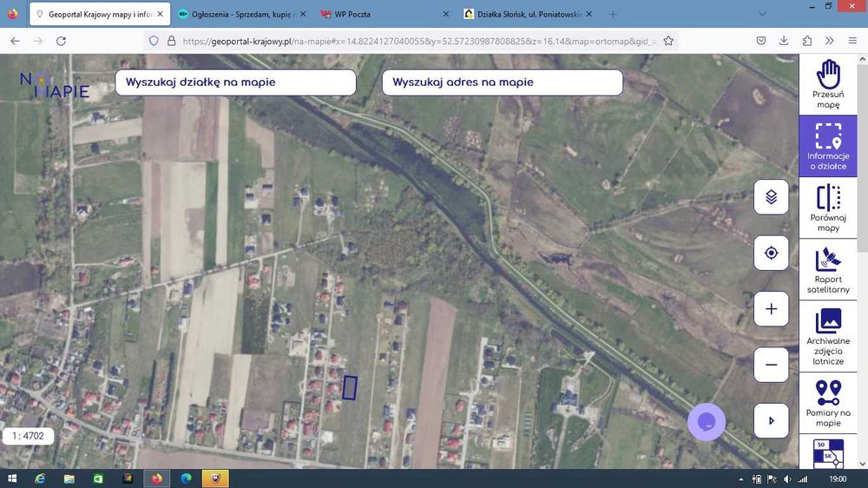This screenshot has height=488, width=868.
Task: Open the Windows Start menu
Action: click(11, 478)
